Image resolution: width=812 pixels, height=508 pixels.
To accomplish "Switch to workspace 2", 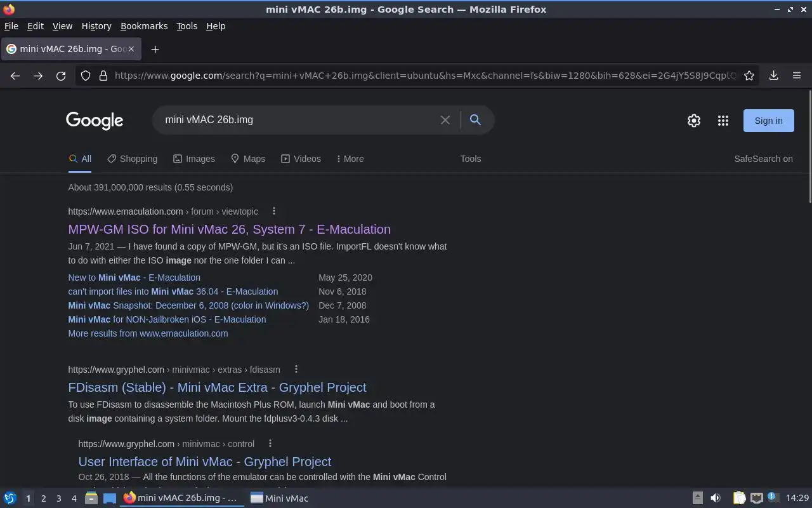I will pos(43,498).
